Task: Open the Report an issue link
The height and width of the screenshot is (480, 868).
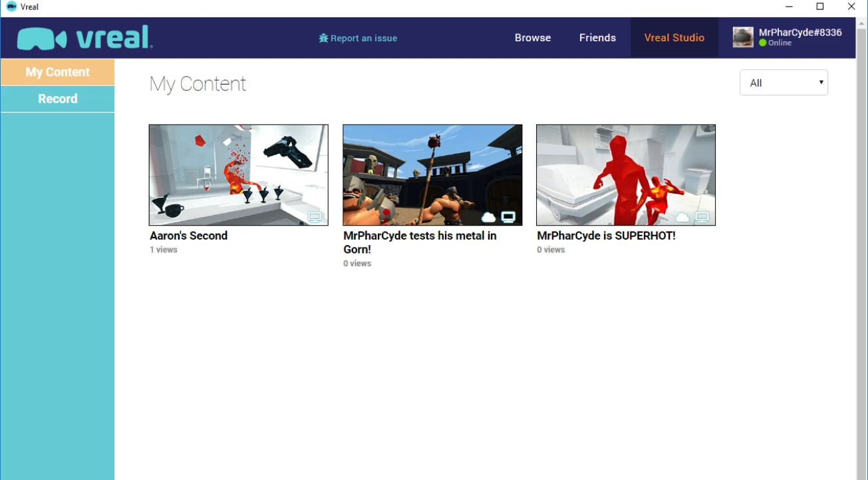Action: [x=358, y=38]
